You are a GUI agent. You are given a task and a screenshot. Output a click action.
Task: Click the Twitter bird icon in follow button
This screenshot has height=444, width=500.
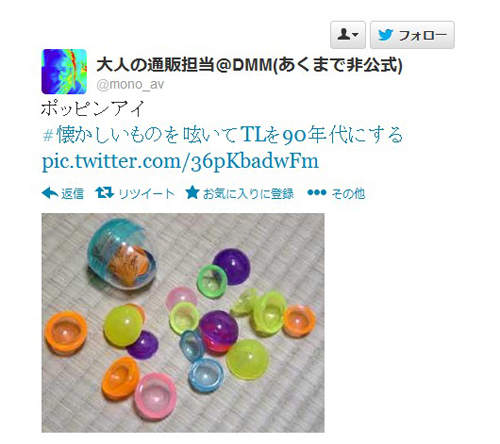tap(386, 35)
